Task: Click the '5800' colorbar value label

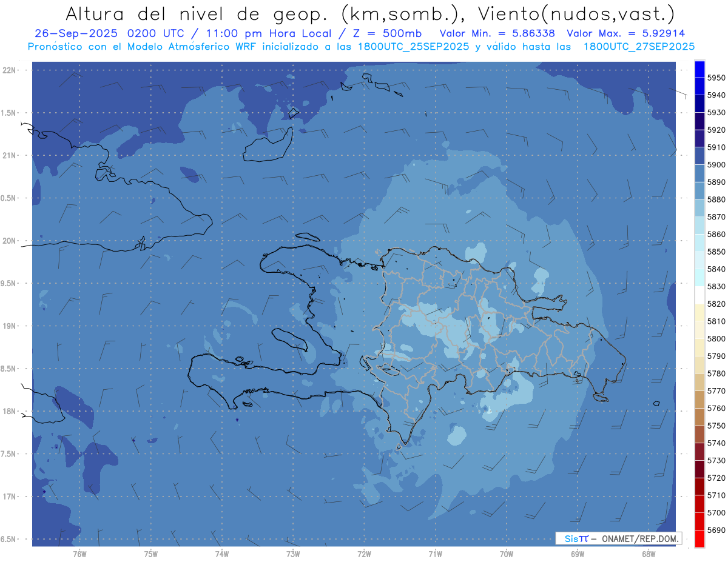Action: click(716, 338)
